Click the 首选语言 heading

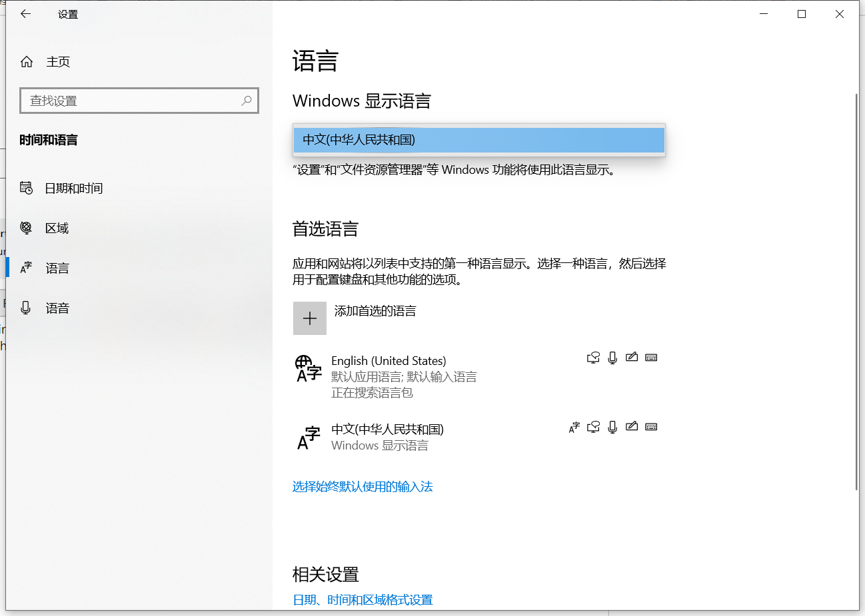(x=325, y=229)
